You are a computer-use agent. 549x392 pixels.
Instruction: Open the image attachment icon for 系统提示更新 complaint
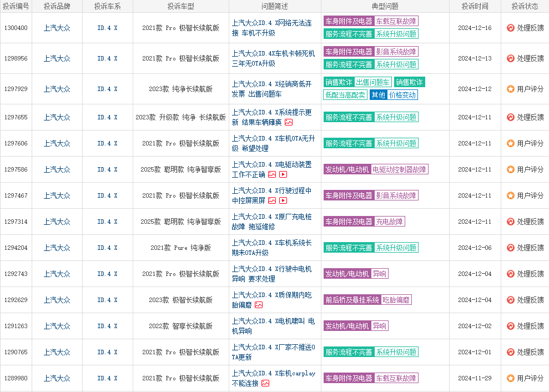(289, 122)
